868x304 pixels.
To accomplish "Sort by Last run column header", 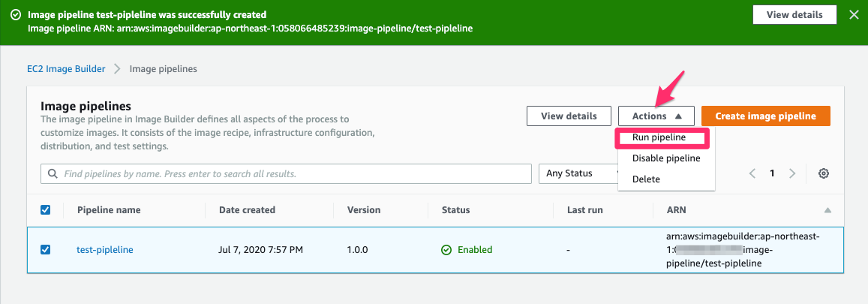I will coord(584,210).
